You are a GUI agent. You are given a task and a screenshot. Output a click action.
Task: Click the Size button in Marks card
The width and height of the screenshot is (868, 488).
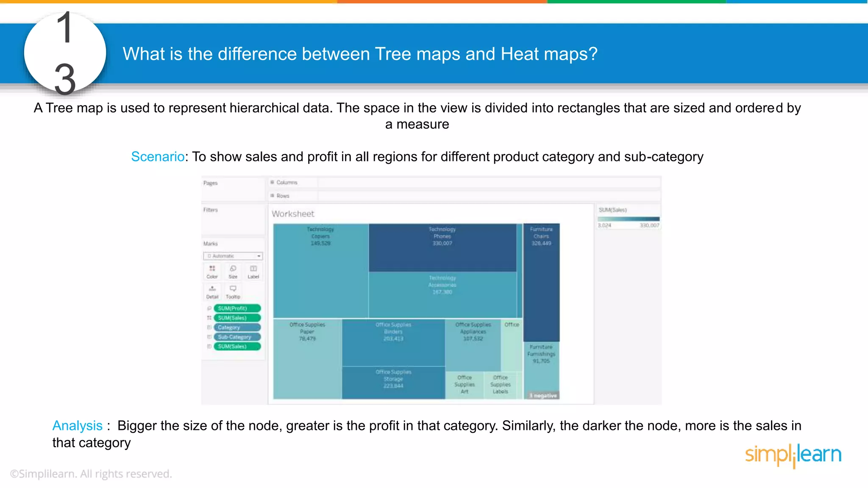(233, 272)
